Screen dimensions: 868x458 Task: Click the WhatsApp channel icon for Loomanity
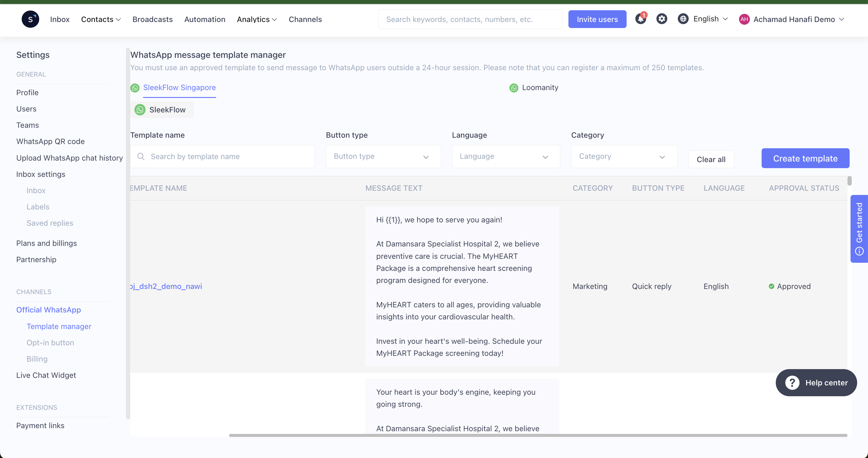(x=513, y=88)
